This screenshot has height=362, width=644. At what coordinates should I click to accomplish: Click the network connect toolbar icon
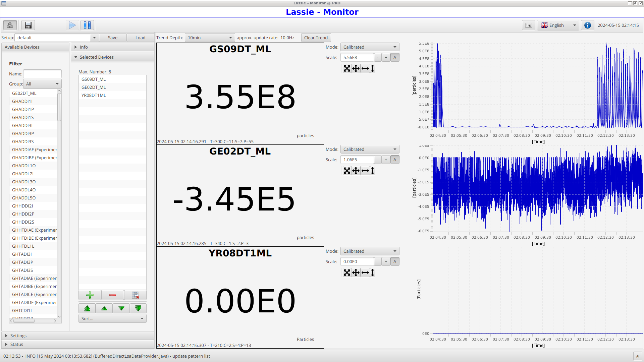coord(10,25)
